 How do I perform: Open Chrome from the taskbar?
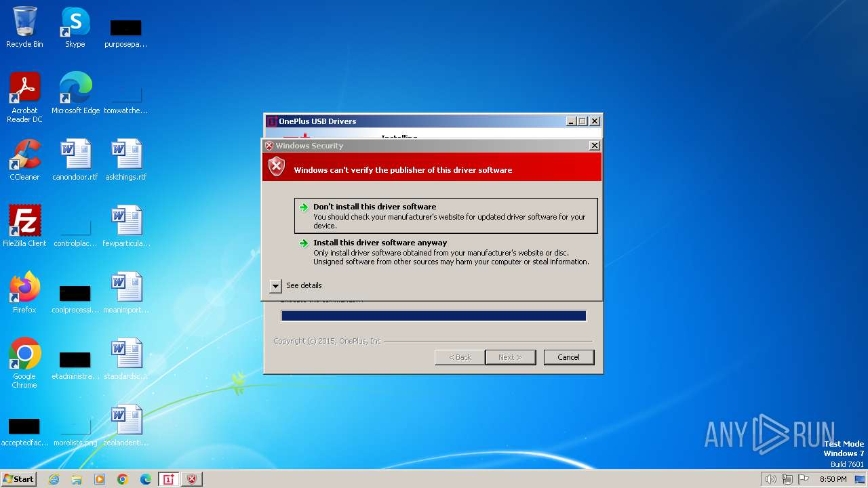pyautogui.click(x=123, y=479)
